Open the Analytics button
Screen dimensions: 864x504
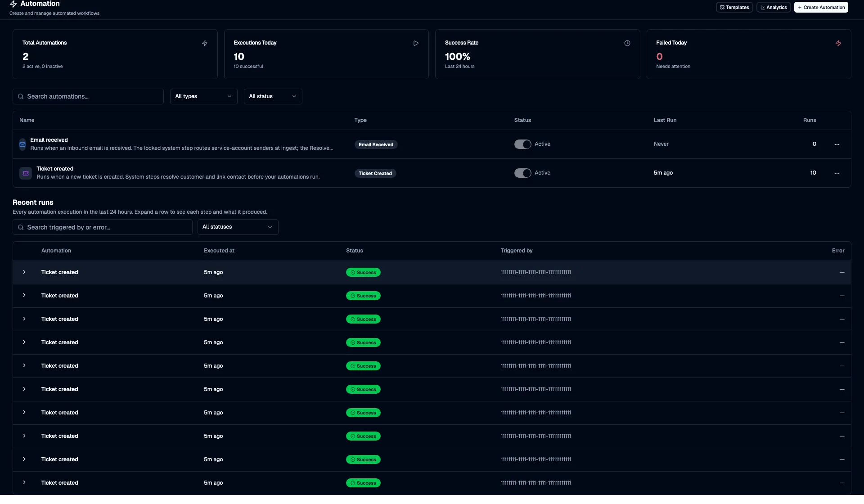774,7
